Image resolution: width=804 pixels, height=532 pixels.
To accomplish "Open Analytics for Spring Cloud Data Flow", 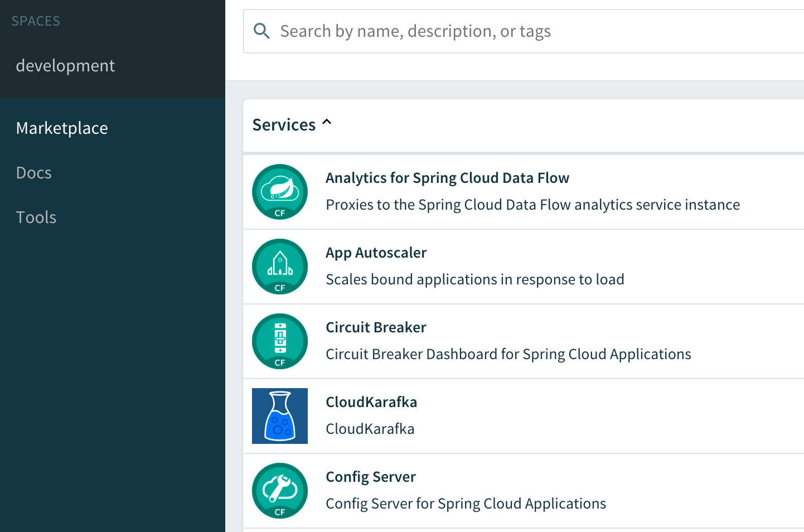I will tap(447, 177).
